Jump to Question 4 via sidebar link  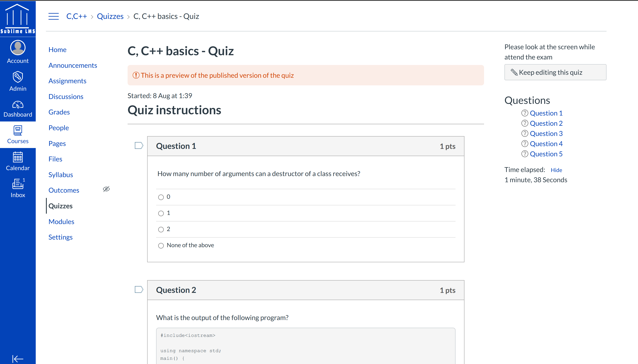[546, 144]
